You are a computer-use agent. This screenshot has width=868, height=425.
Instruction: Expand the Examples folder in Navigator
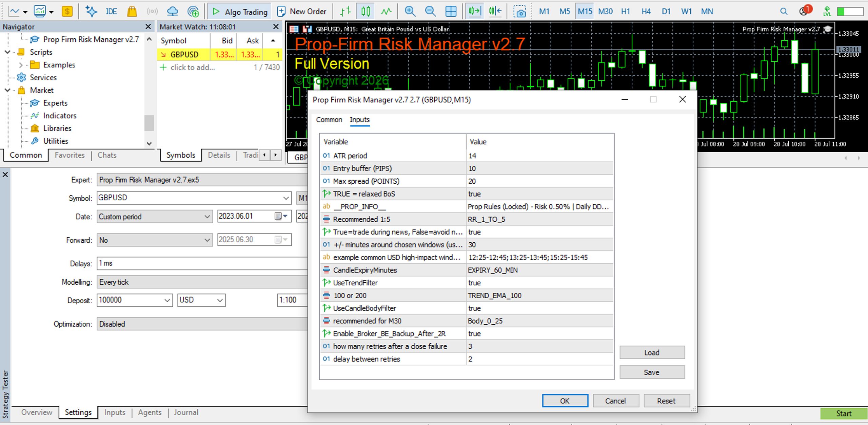[21, 65]
